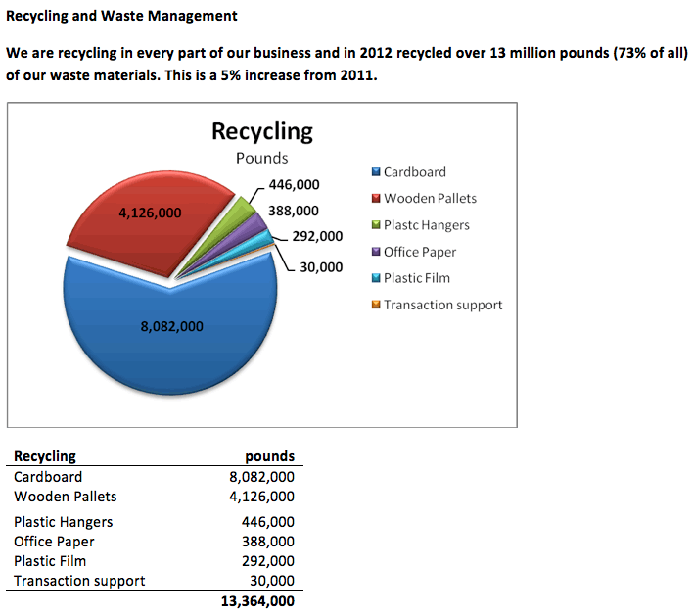
Task: Click the table value 8,082,000
Action: coord(261,477)
